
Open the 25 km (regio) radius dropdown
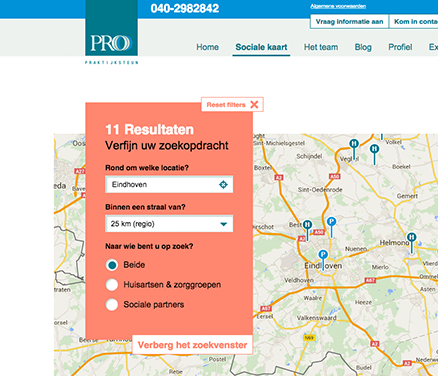pyautogui.click(x=169, y=224)
